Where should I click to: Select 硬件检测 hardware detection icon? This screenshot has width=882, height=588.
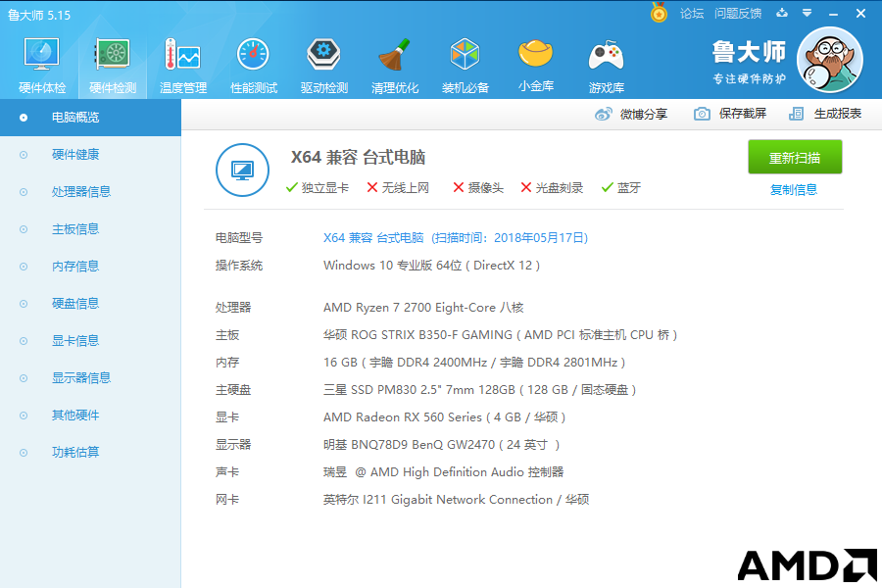pos(113,55)
